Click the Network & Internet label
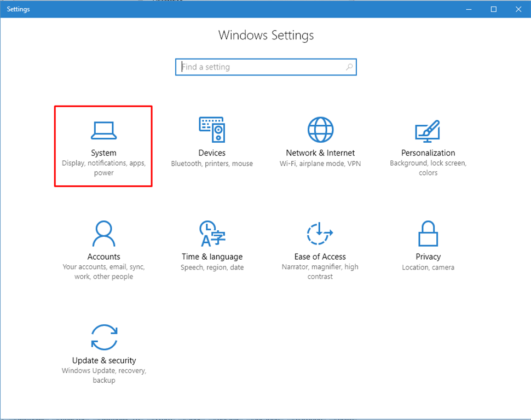 (320, 153)
